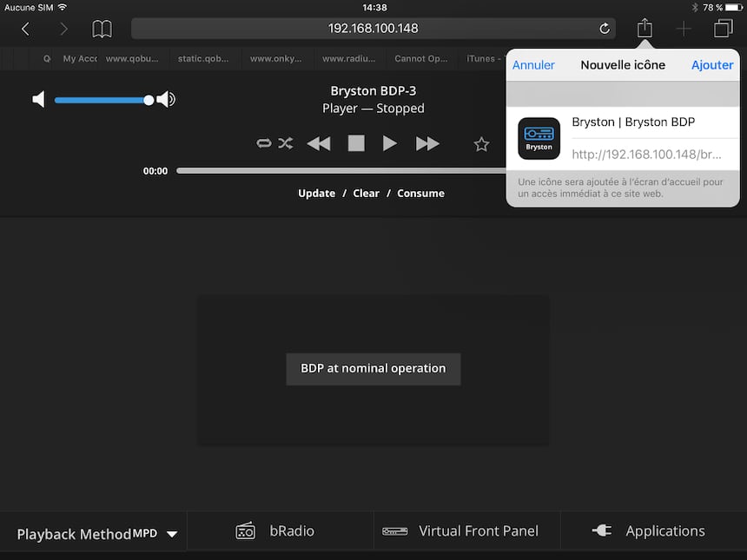Screen dimensions: 747x560
Task: Click the BDP at nominal operation message
Action: pos(373,369)
